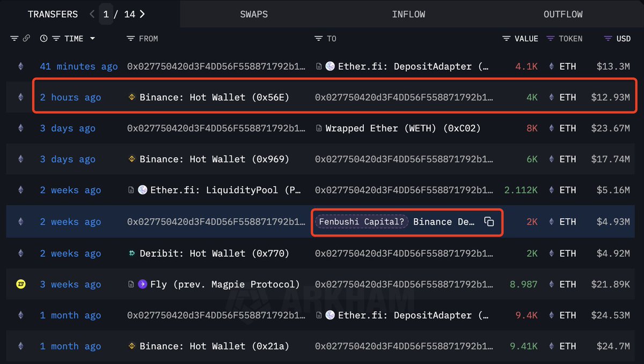Open the Inflow tab
Screen dimensions: 644x364
tap(408, 14)
